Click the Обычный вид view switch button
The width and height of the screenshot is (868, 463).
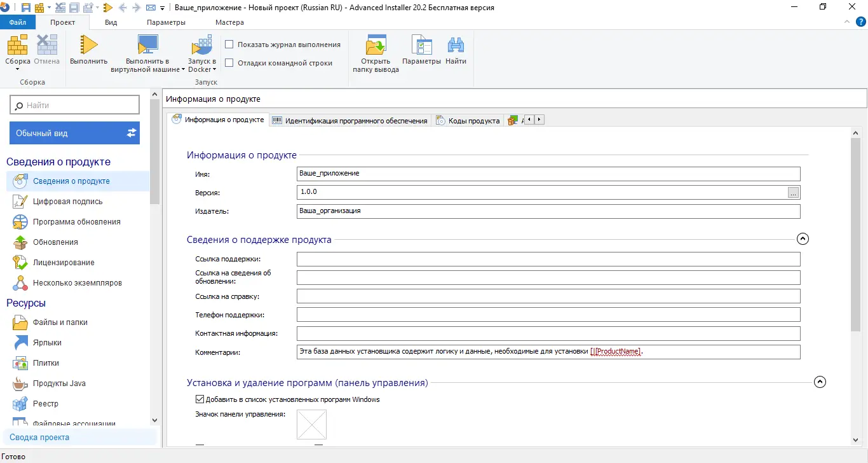[x=74, y=133]
